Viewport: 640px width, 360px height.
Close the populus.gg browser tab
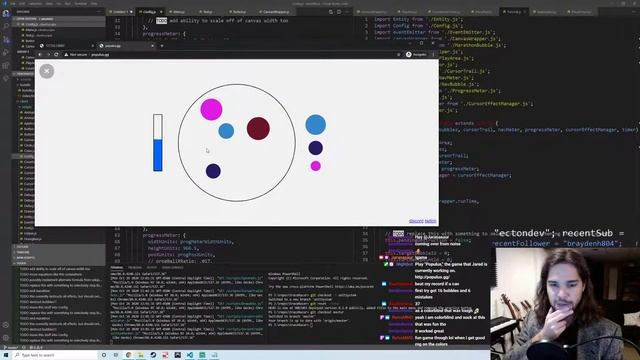click(x=152, y=46)
